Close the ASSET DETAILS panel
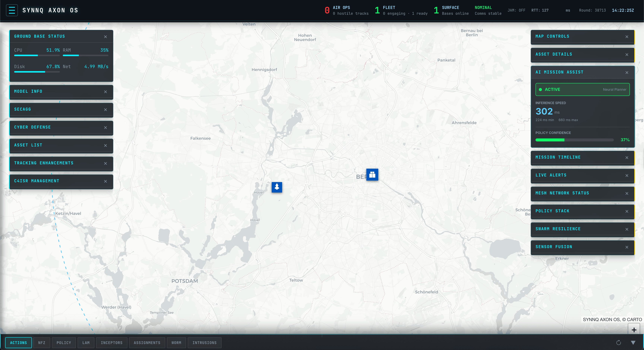 627,55
